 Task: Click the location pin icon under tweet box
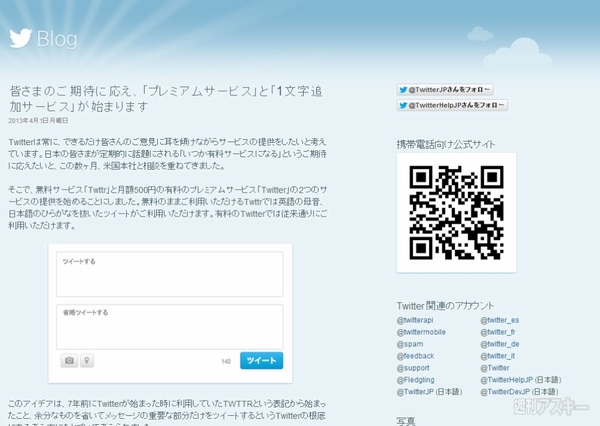point(87,361)
